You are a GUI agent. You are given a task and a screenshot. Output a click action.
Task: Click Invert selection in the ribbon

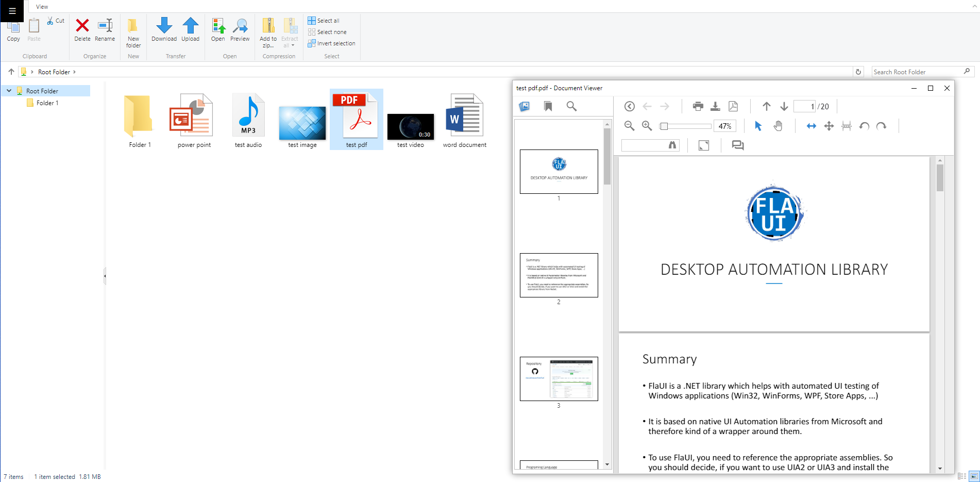pos(332,43)
